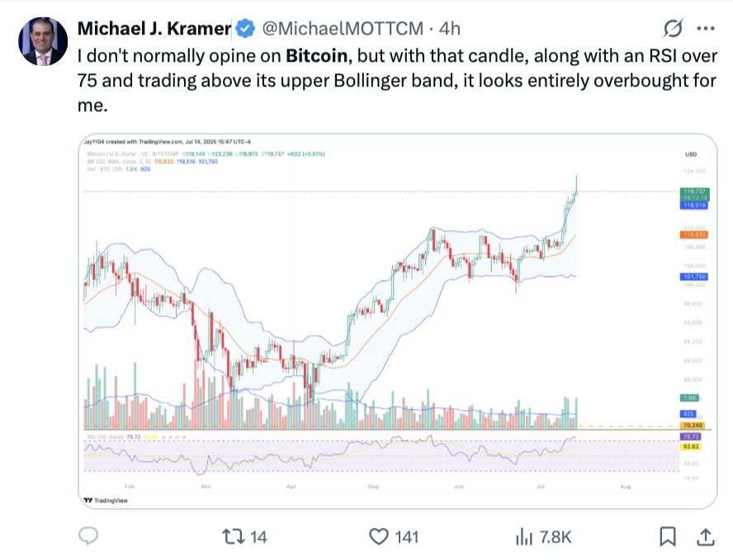The height and width of the screenshot is (560, 733).
Task: Click the 141 likes count
Action: pyautogui.click(x=409, y=536)
